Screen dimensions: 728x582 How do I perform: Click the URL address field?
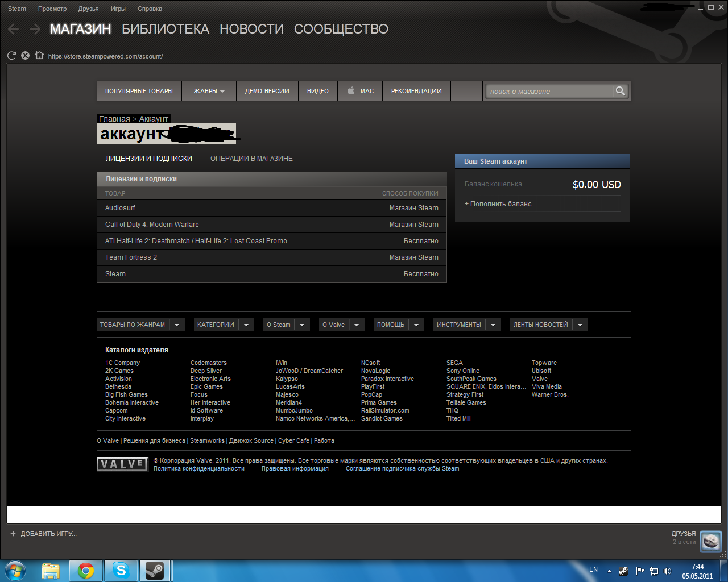tap(106, 56)
